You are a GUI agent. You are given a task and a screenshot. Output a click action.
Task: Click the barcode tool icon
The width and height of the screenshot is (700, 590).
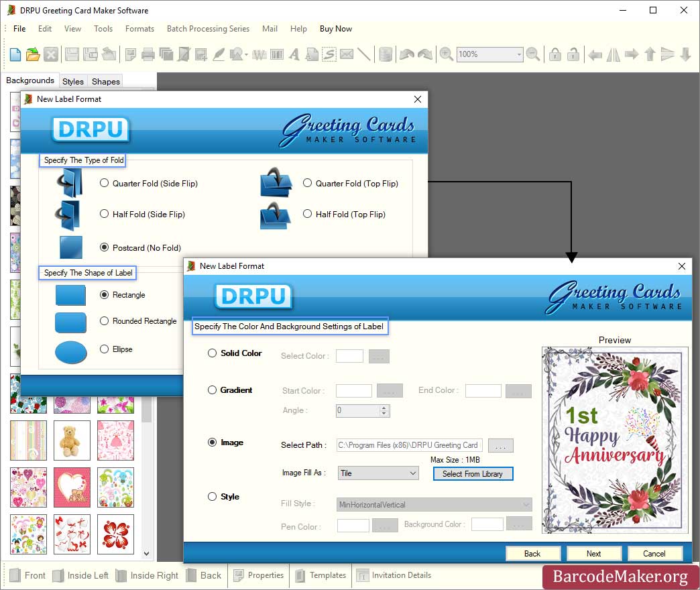(277, 54)
